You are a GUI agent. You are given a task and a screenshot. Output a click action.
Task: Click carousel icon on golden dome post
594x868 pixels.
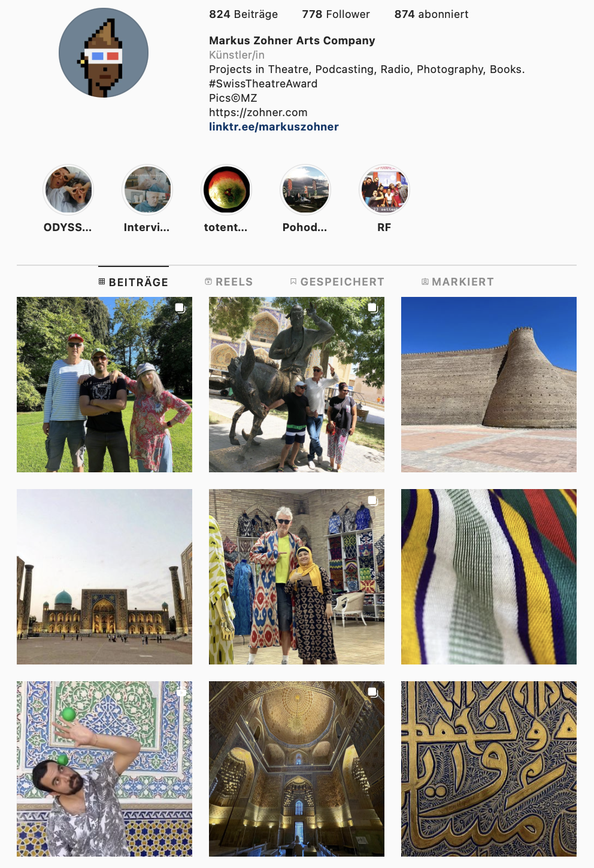[x=372, y=692]
